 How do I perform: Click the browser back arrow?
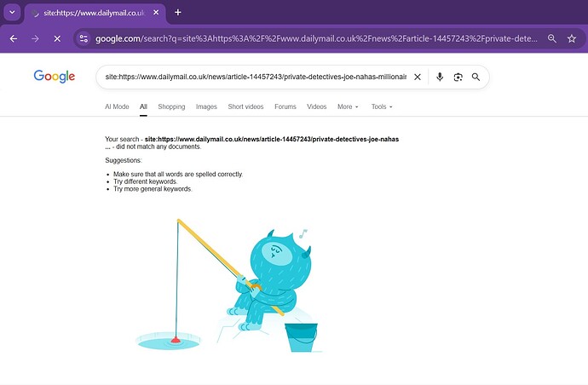[14, 38]
